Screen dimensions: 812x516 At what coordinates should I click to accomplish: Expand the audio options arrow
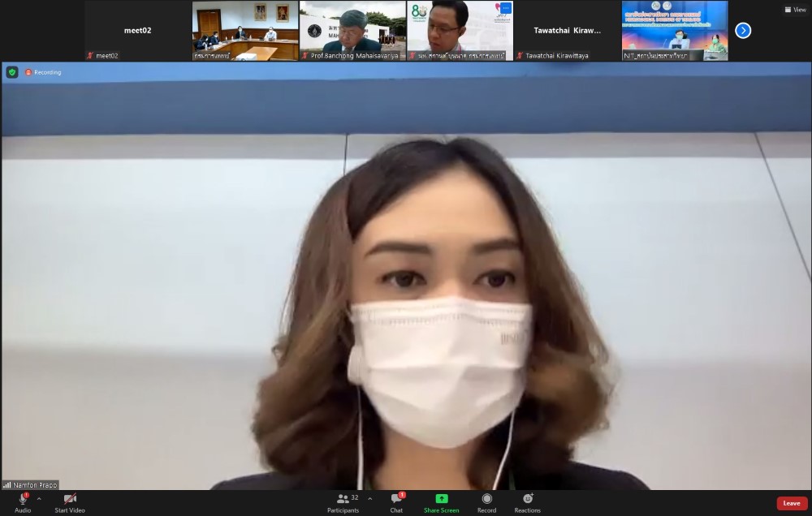[39, 498]
